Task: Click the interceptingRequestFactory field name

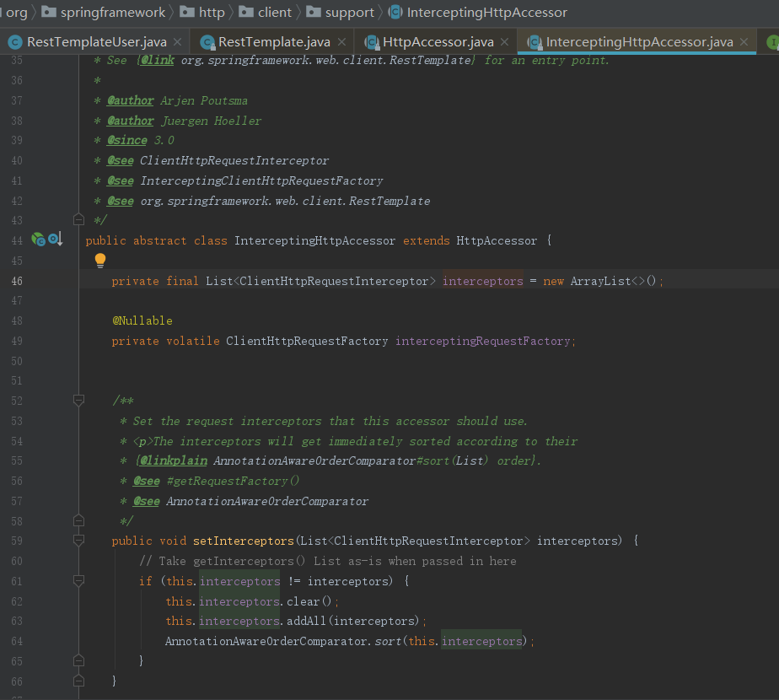Action: (483, 341)
